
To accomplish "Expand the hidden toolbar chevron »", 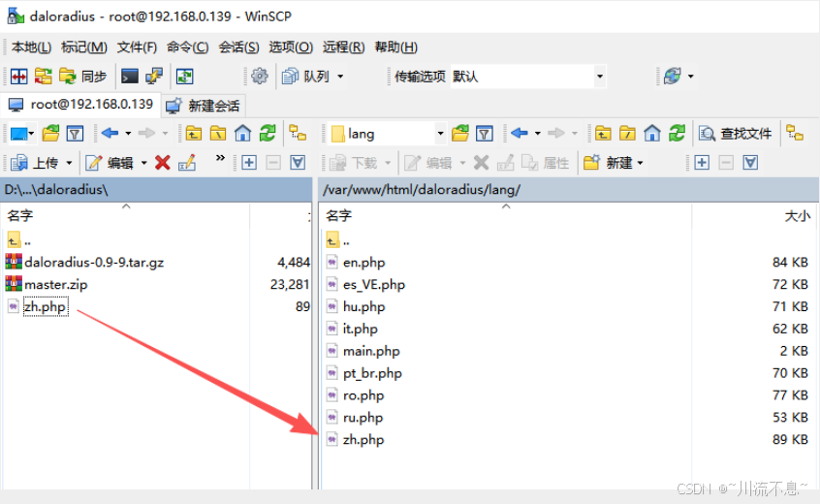I will pyautogui.click(x=220, y=157).
